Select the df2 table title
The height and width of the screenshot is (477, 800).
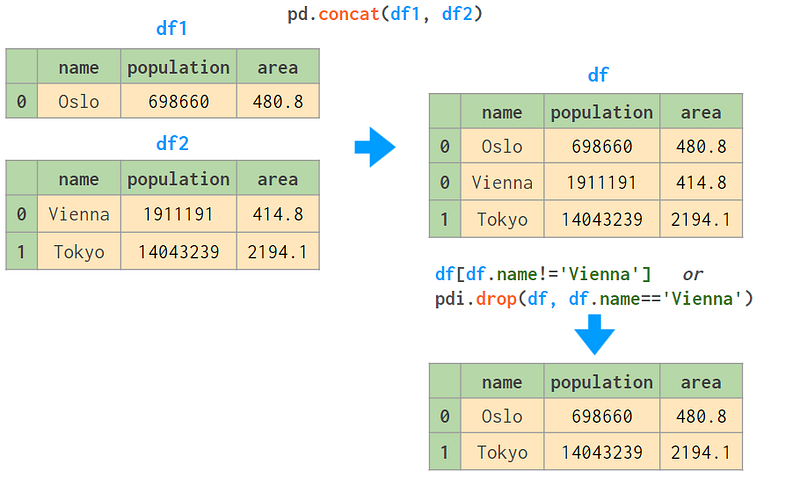point(172,143)
